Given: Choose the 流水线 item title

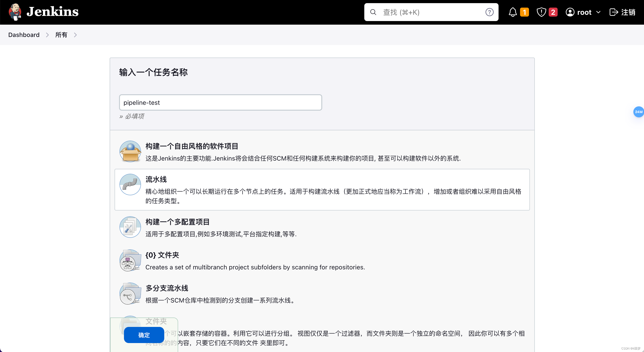Looking at the screenshot, I should [x=156, y=179].
